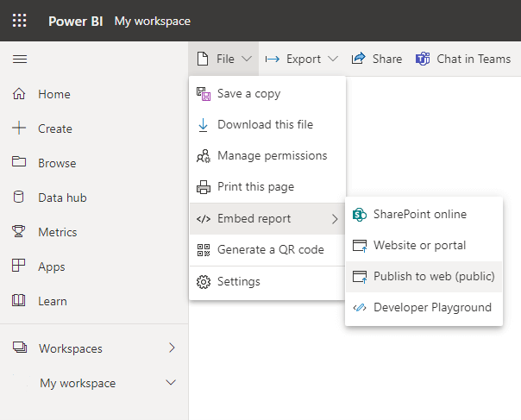Open Settings from File menu

[x=238, y=281]
